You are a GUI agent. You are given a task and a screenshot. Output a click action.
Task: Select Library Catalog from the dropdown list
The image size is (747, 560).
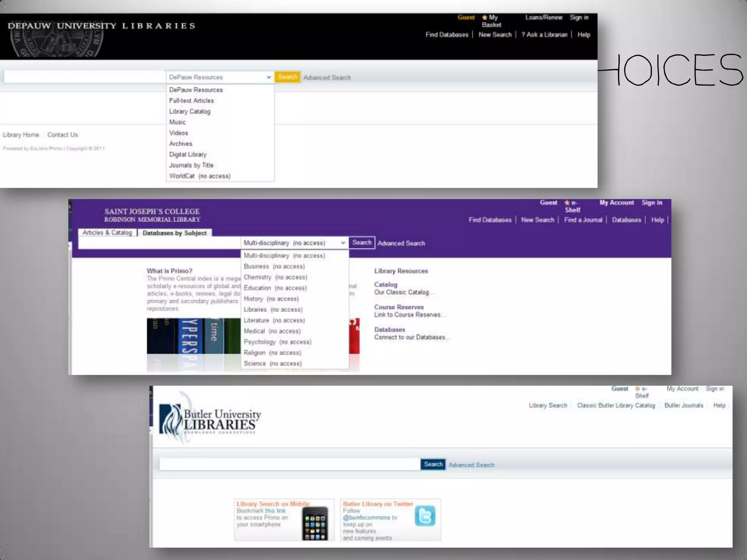pyautogui.click(x=190, y=112)
